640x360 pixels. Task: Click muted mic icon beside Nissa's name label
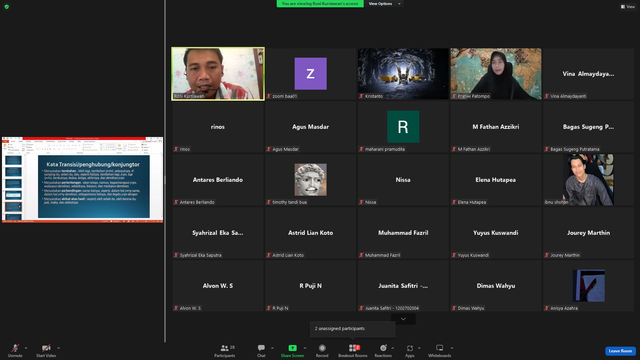click(x=361, y=202)
